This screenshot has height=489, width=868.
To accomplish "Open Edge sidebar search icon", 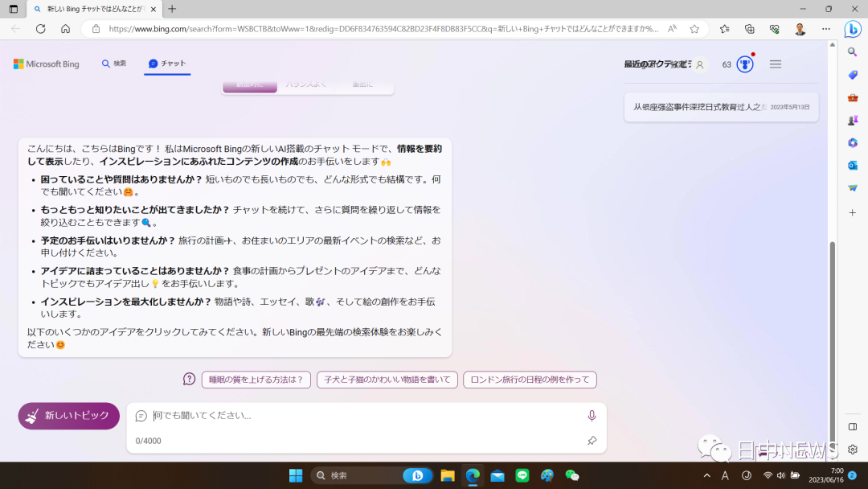I will 853,52.
